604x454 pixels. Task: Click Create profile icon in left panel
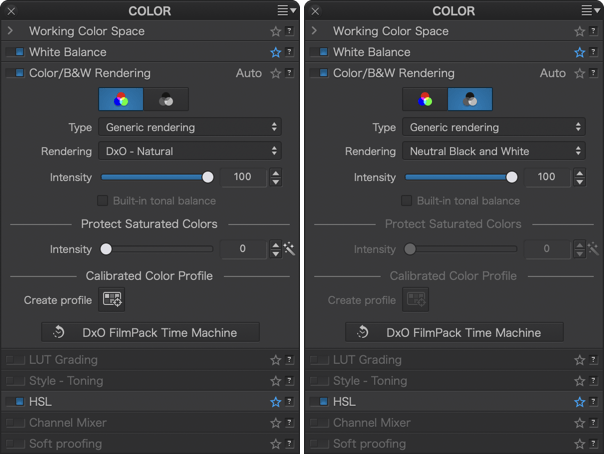(x=112, y=299)
